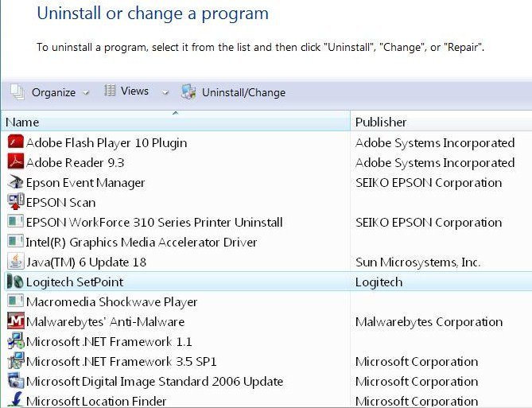Click Sun Microsystems, Inc. publisher cell
Viewport: 532px width, 408px height.
click(417, 262)
